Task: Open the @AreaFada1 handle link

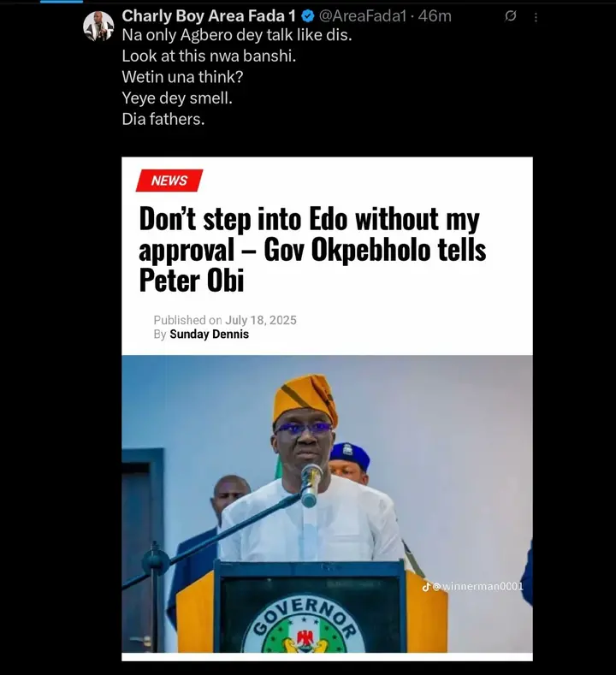Action: point(363,16)
